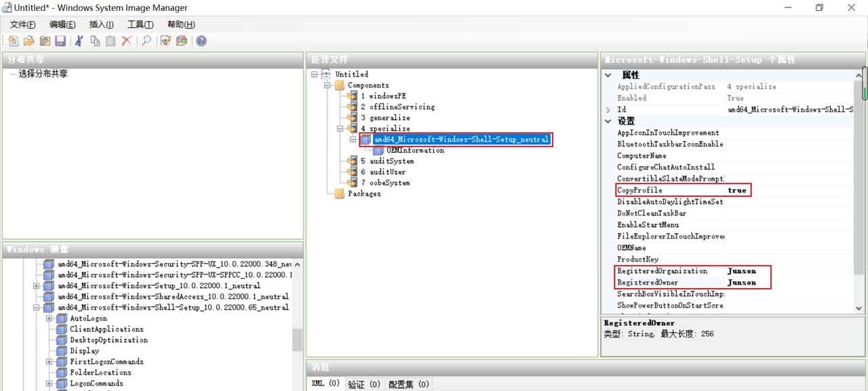The width and height of the screenshot is (868, 391).
Task: Collapse the Shell-Setup_10.0.22000.65_neutral node
Action: pyautogui.click(x=36, y=308)
